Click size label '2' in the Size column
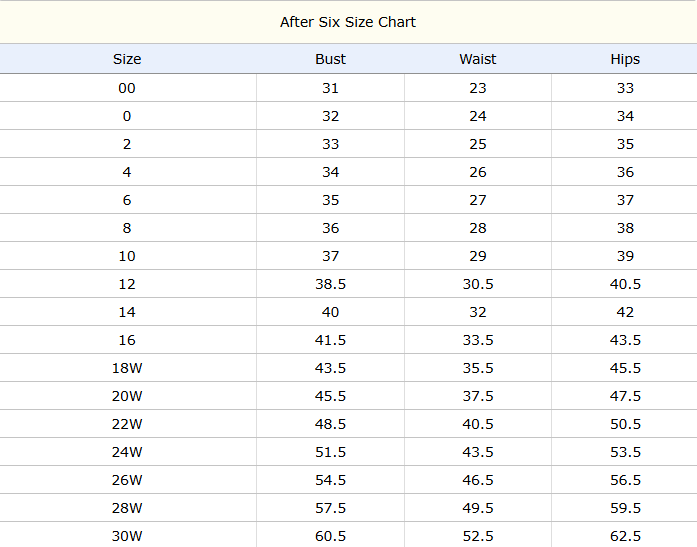 [x=127, y=144]
